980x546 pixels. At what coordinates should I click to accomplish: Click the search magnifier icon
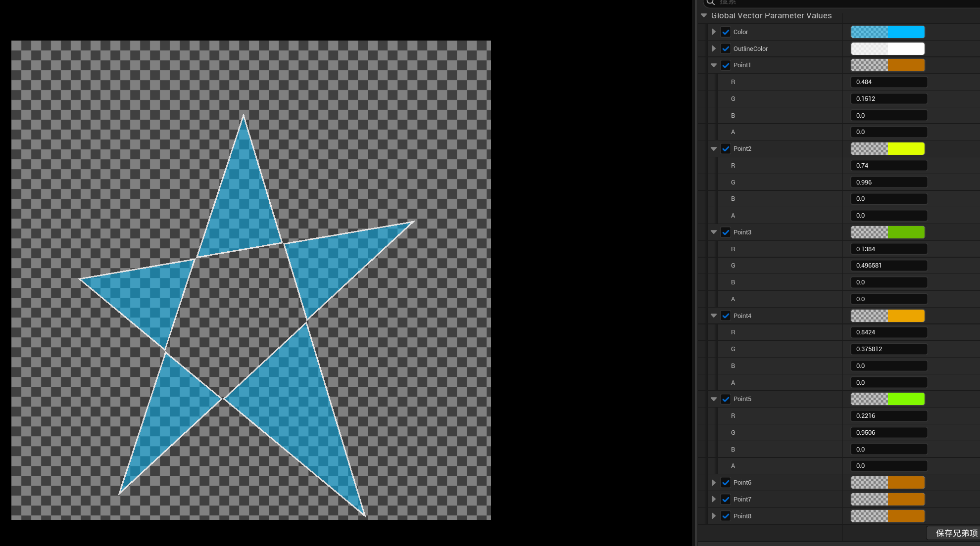711,2
